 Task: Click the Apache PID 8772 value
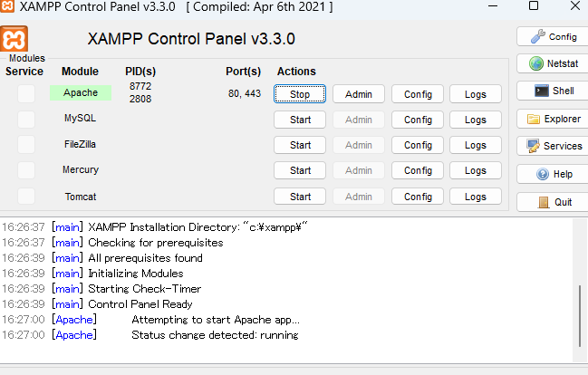click(140, 86)
